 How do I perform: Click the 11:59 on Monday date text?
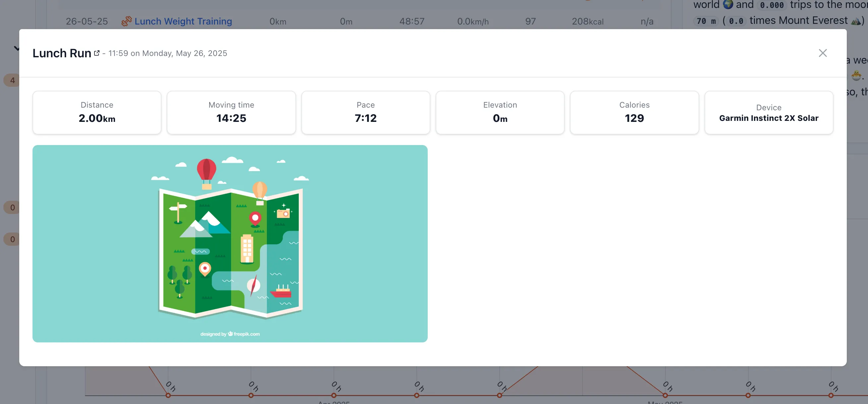click(x=167, y=53)
